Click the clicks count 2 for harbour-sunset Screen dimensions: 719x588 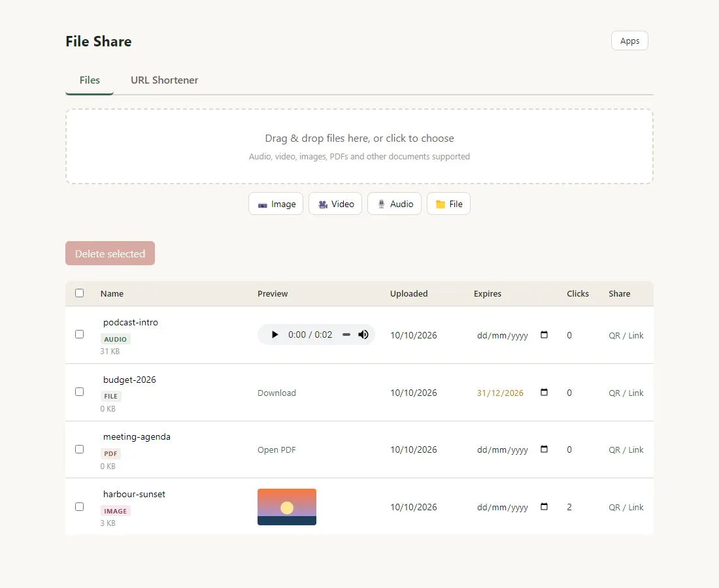coord(569,508)
